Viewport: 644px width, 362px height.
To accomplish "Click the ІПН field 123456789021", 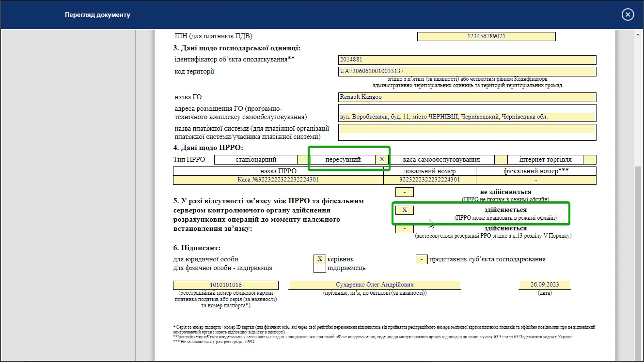I will (487, 36).
